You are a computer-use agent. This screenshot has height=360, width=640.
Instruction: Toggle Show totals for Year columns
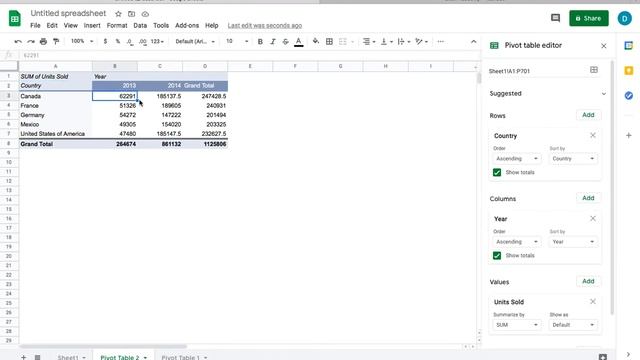click(497, 256)
